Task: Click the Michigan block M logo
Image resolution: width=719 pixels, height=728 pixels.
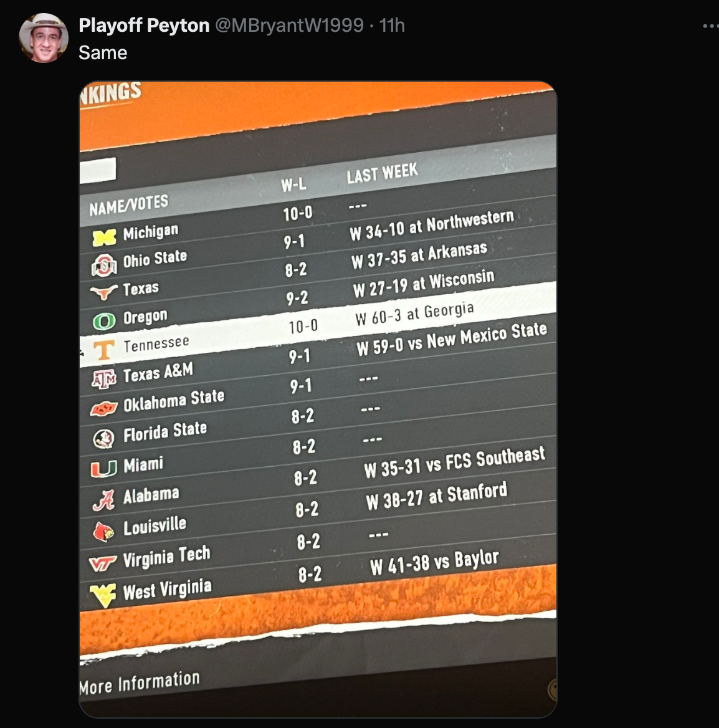Action: [x=104, y=237]
